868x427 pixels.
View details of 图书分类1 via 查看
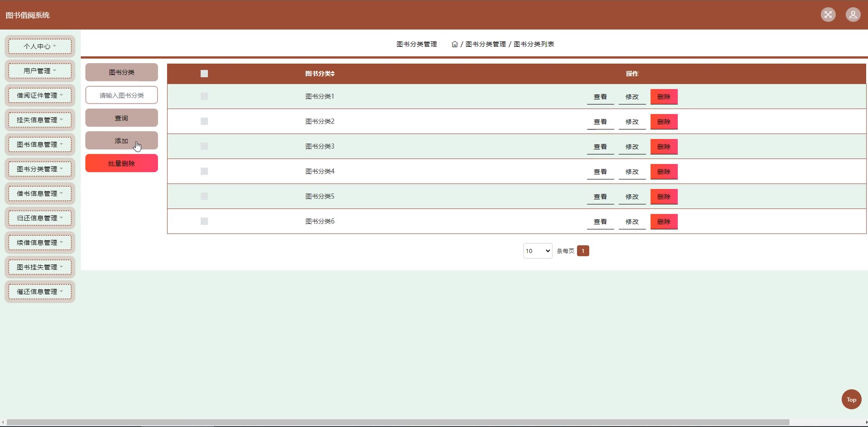coord(600,97)
